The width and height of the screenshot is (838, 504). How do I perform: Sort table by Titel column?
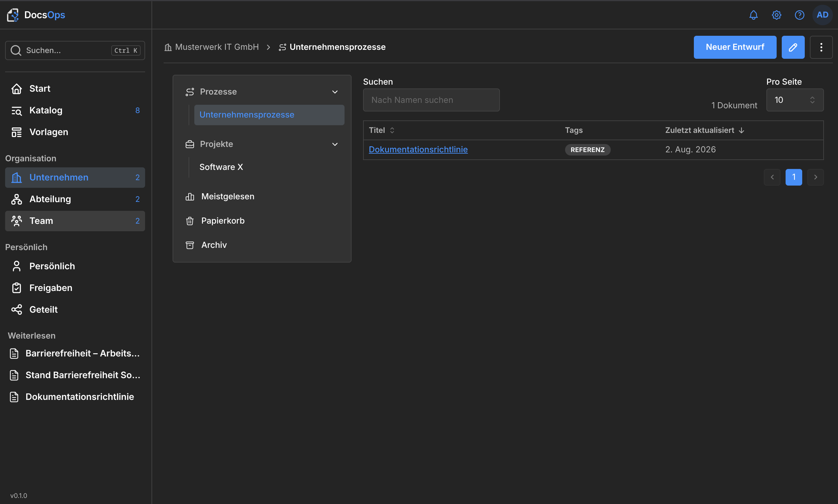[x=382, y=130]
